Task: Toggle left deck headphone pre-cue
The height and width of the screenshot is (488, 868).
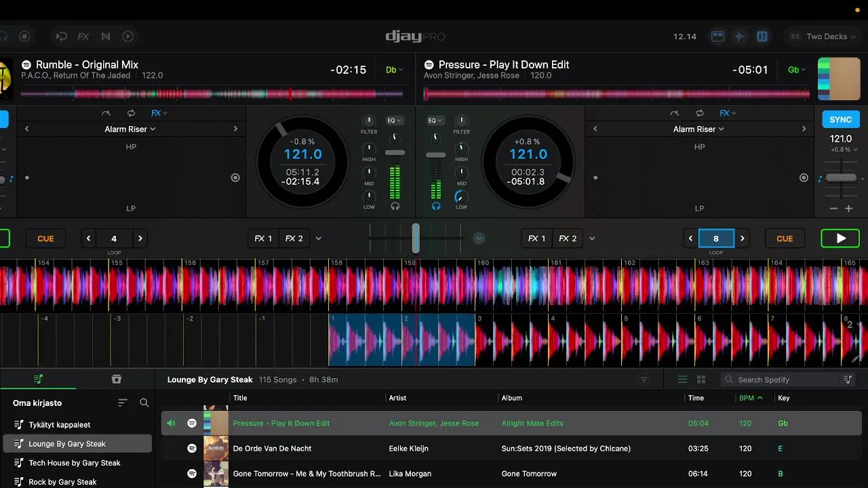Action: tap(395, 206)
